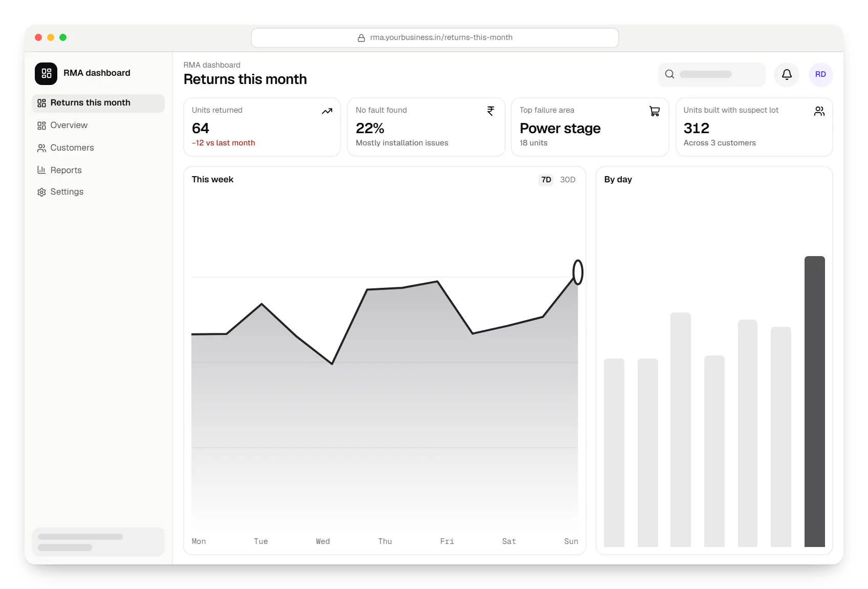Viewport: 868px width, 589px height.
Task: Click the trend arrow icon on Units returned
Action: point(327,111)
